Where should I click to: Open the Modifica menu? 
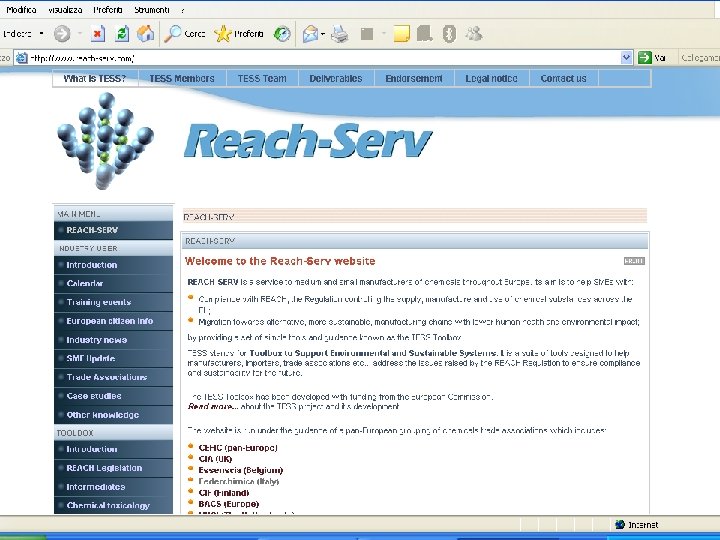(21, 10)
